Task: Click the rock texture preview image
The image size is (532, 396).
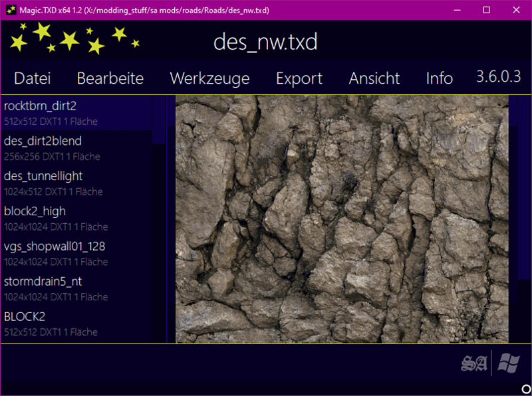Action: [342, 219]
